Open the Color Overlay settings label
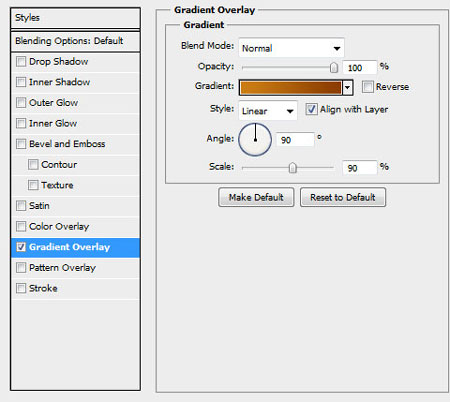This screenshot has width=450, height=402. point(59,227)
